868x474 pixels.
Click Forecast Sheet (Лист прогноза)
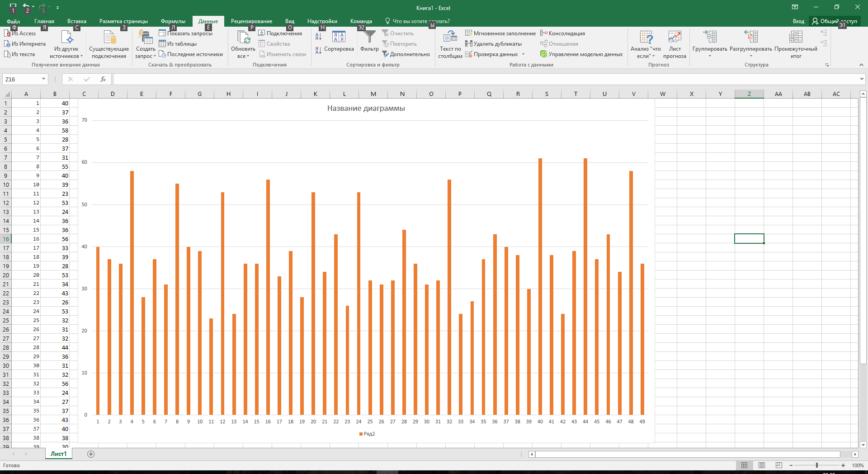675,44
